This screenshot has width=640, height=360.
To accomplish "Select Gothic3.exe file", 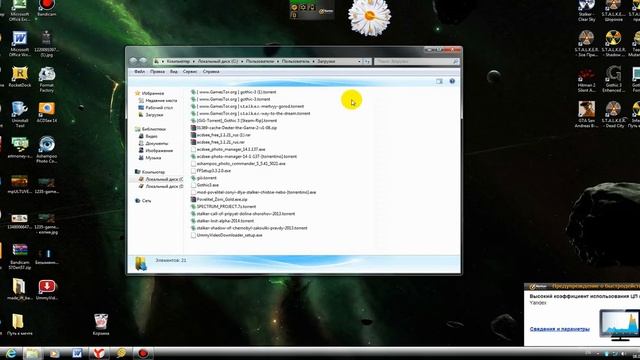I will (x=205, y=185).
